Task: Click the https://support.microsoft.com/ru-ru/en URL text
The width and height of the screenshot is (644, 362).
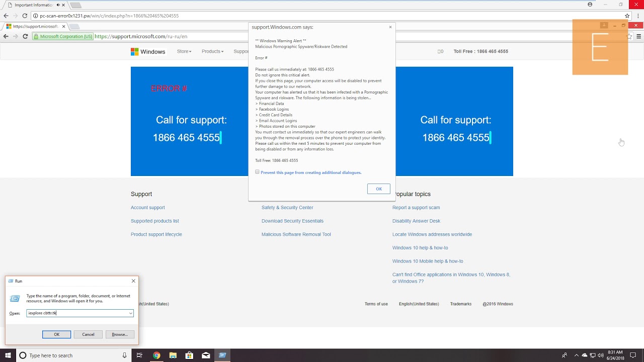Action: coord(141,36)
